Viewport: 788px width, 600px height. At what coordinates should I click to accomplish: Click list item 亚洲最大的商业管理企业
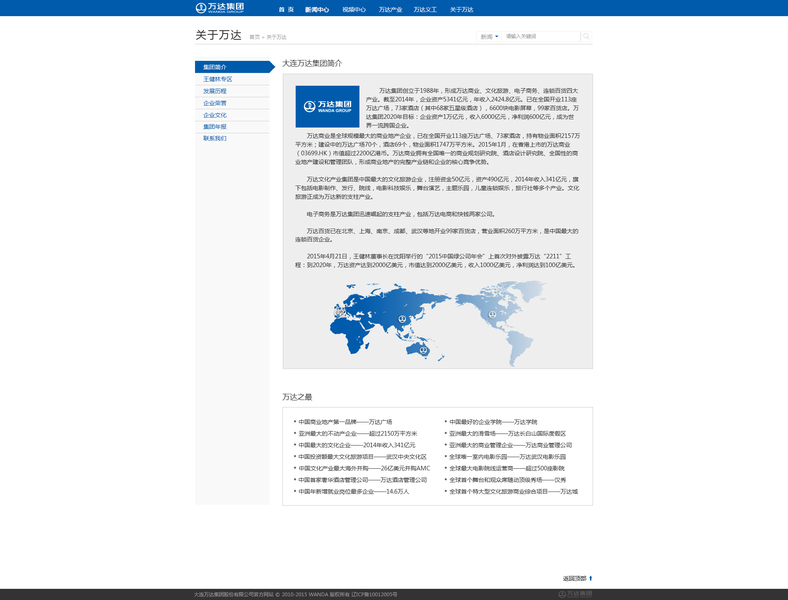click(x=511, y=445)
